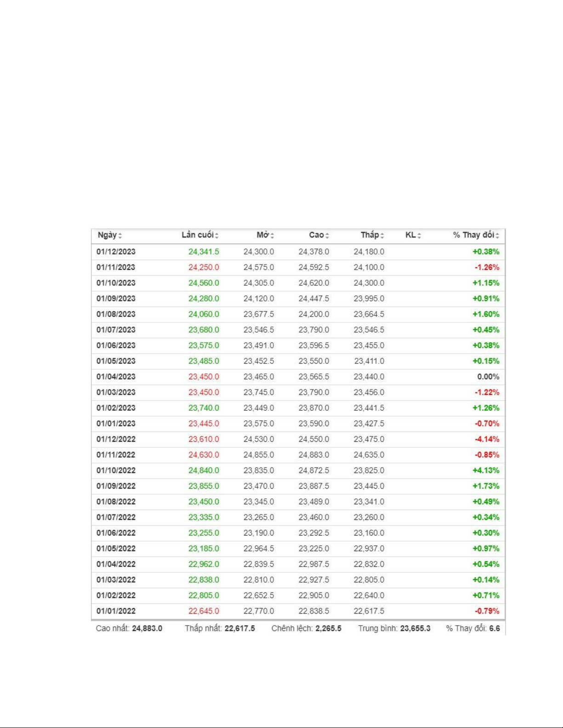Sort by Lần cuối column arrows
Screen dimensions: 563x728
coord(216,236)
